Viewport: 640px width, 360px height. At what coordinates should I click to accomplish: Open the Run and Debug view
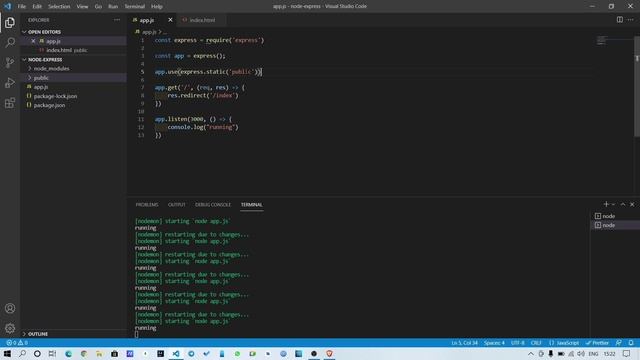[x=10, y=83]
